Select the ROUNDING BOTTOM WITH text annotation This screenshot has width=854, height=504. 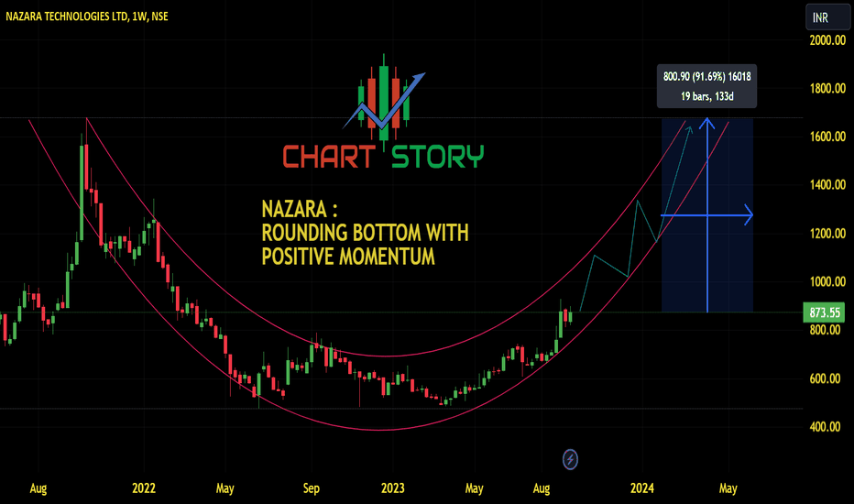[365, 233]
